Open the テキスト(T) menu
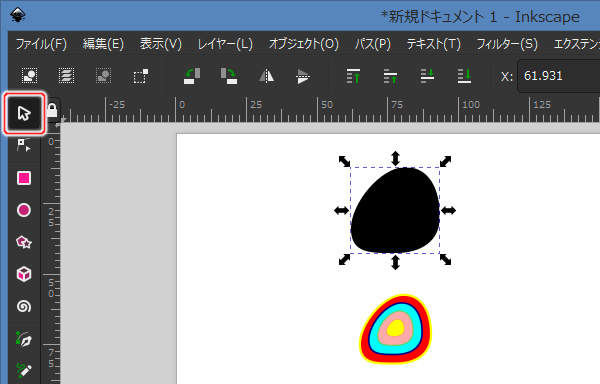 tap(434, 44)
